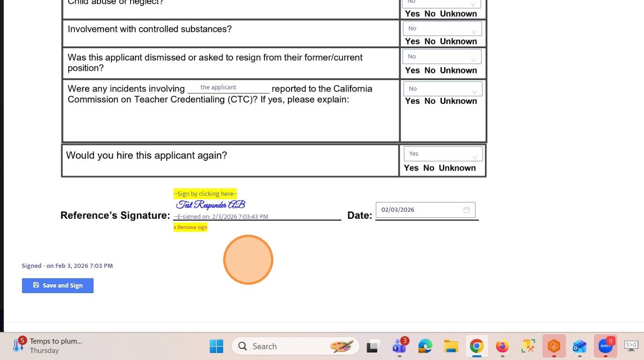The width and height of the screenshot is (644, 360).
Task: Click the x Remove sign link
Action: 190,227
